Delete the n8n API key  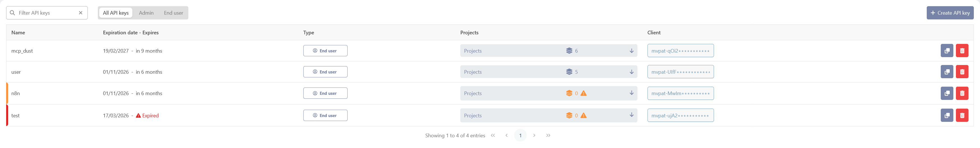click(x=962, y=93)
